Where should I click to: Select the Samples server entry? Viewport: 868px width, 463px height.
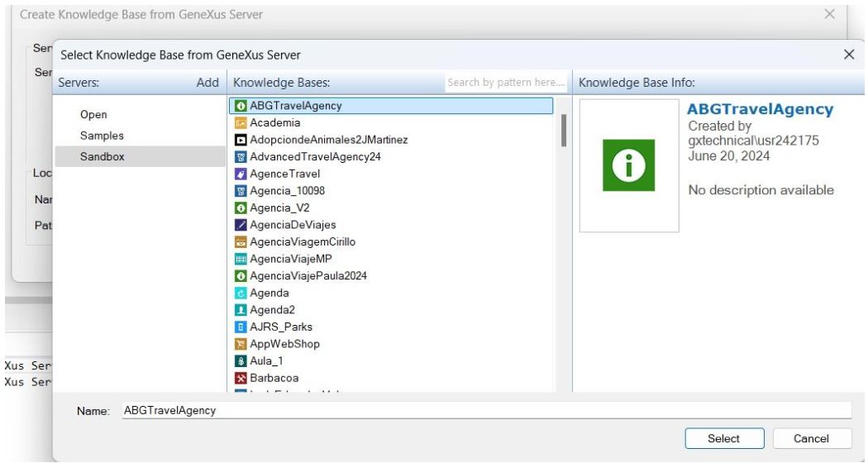tap(102, 136)
